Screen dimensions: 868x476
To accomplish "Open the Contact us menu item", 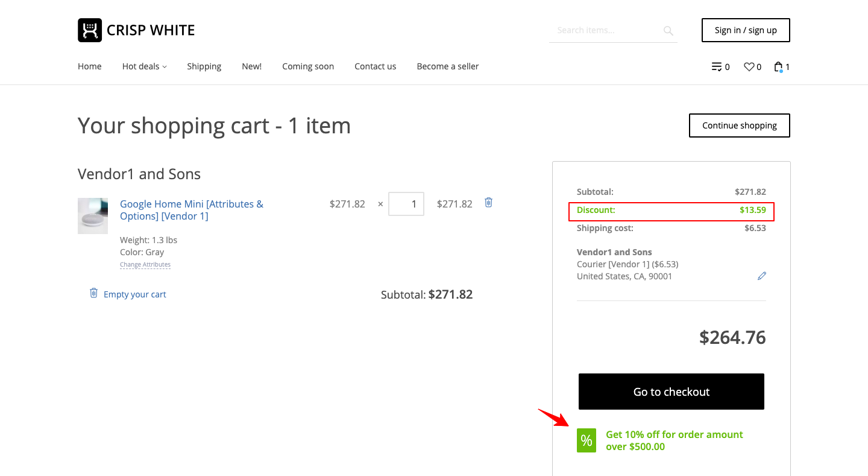I will coord(376,66).
